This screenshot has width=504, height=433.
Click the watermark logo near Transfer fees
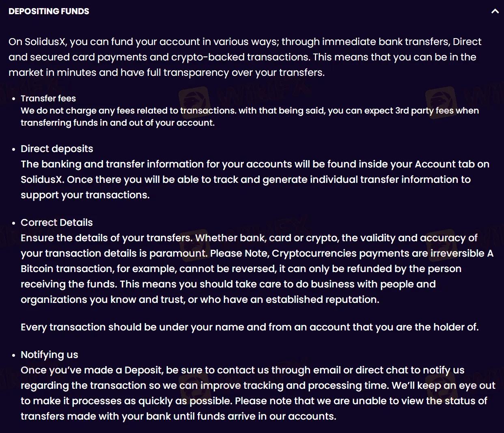[195, 102]
